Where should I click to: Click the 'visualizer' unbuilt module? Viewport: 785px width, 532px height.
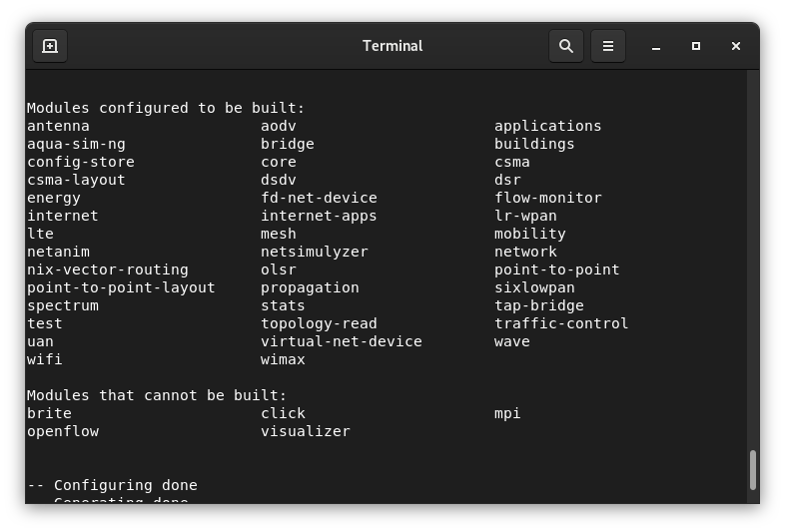pos(306,431)
